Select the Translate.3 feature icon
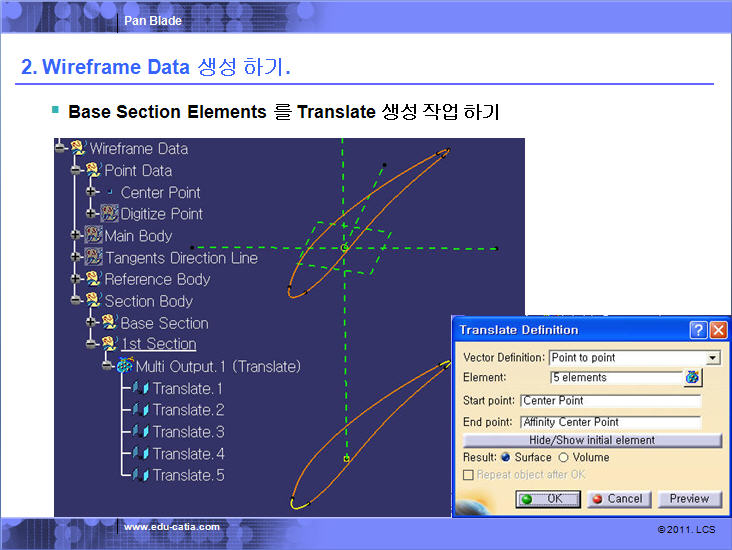Image resolution: width=732 pixels, height=550 pixels. click(141, 432)
